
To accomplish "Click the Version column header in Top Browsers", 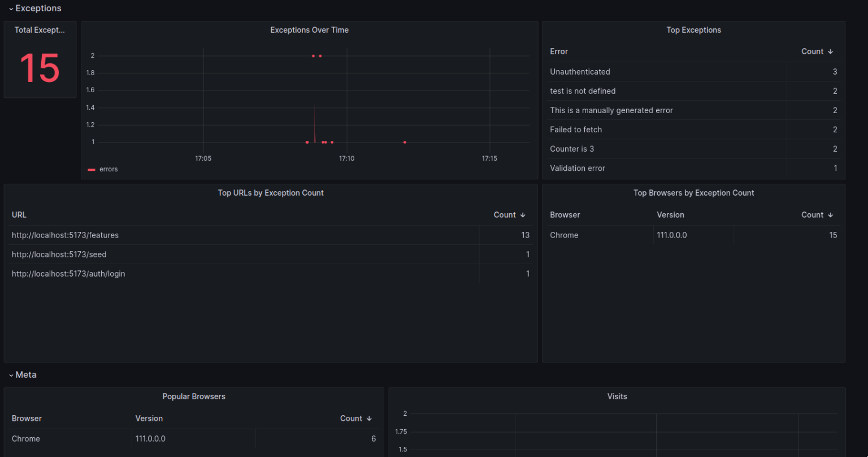I will tap(670, 215).
